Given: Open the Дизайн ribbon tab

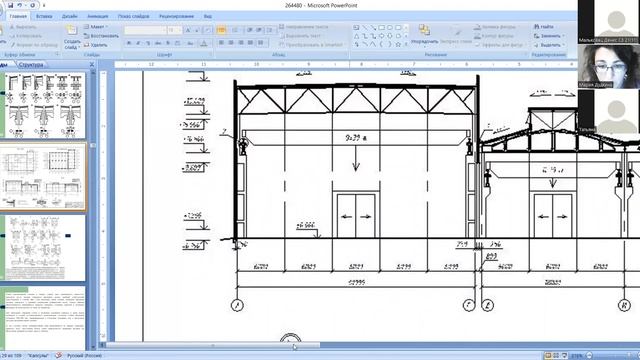Looking at the screenshot, I should coord(70,16).
